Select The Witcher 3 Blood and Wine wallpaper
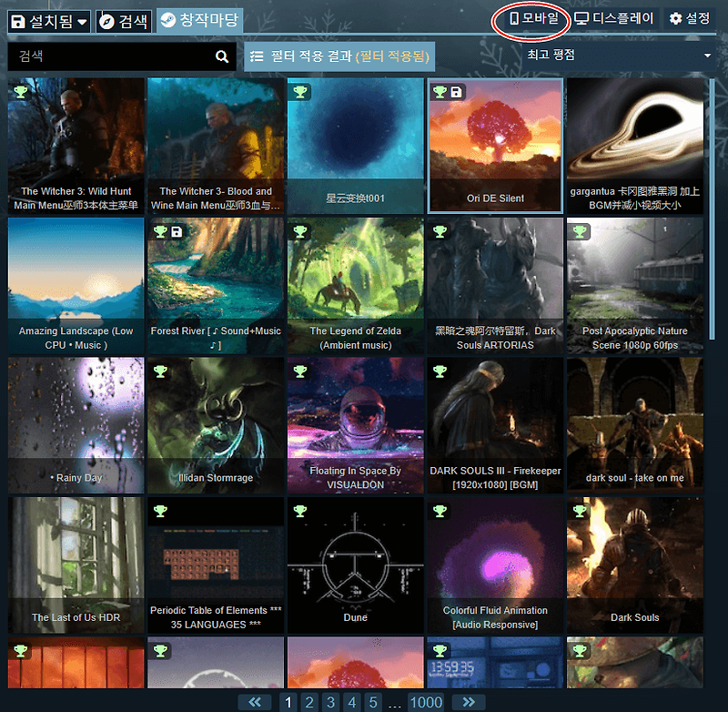Viewport: 728px width, 712px height. pos(216,146)
